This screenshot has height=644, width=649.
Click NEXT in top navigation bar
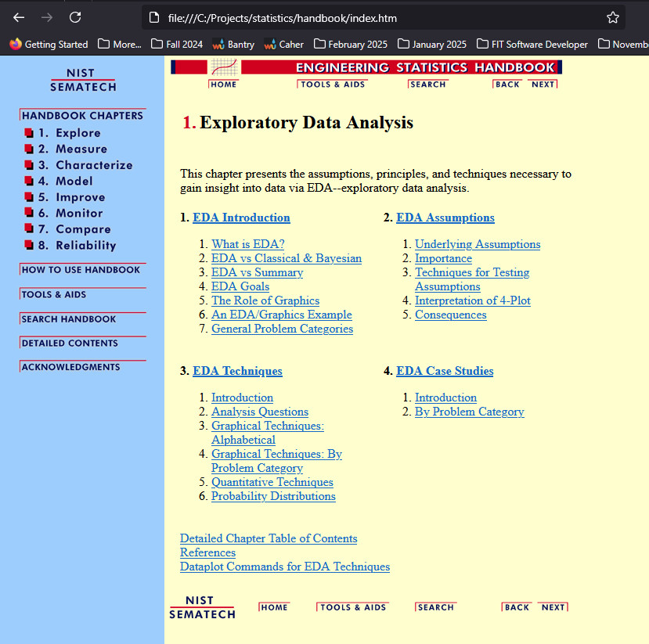543,85
